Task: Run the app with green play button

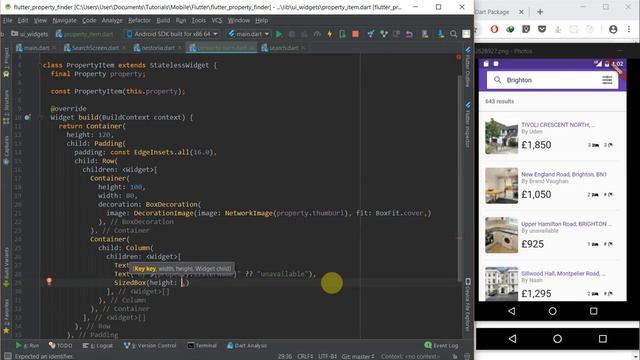Action: (x=279, y=34)
